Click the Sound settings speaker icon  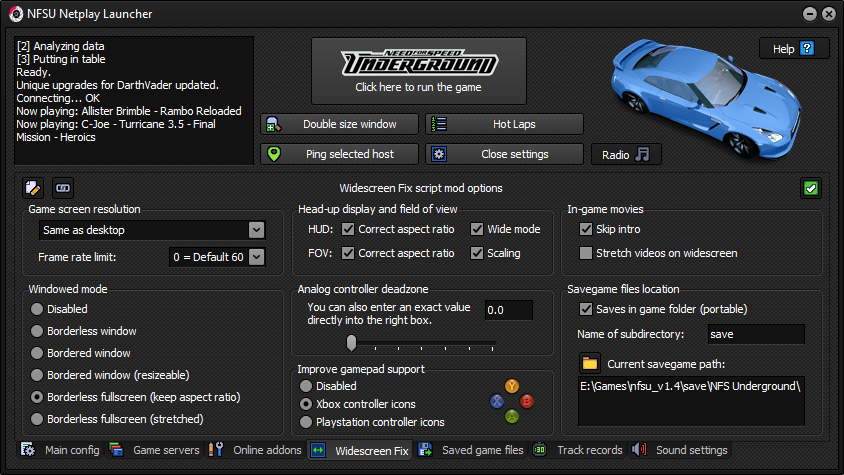(639, 450)
